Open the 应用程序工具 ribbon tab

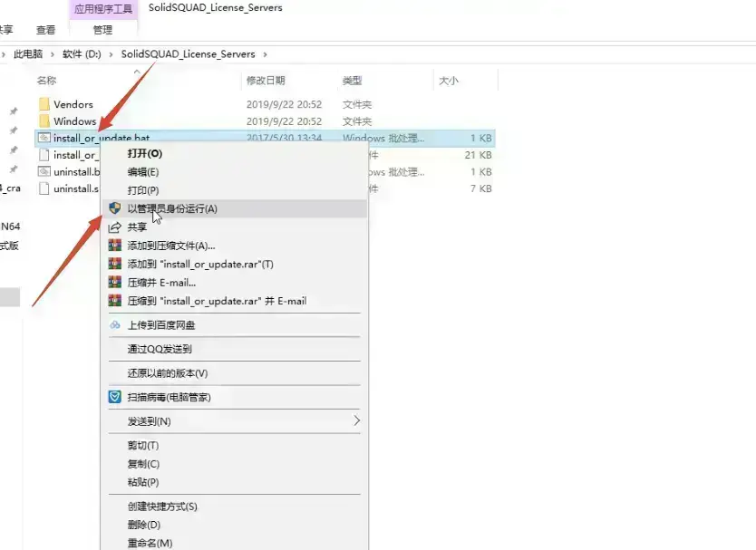(103, 9)
